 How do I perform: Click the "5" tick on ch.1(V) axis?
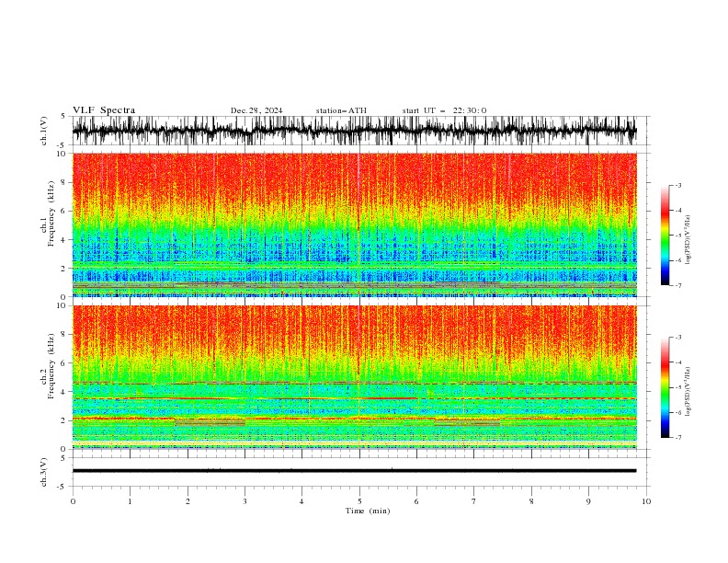(x=64, y=117)
